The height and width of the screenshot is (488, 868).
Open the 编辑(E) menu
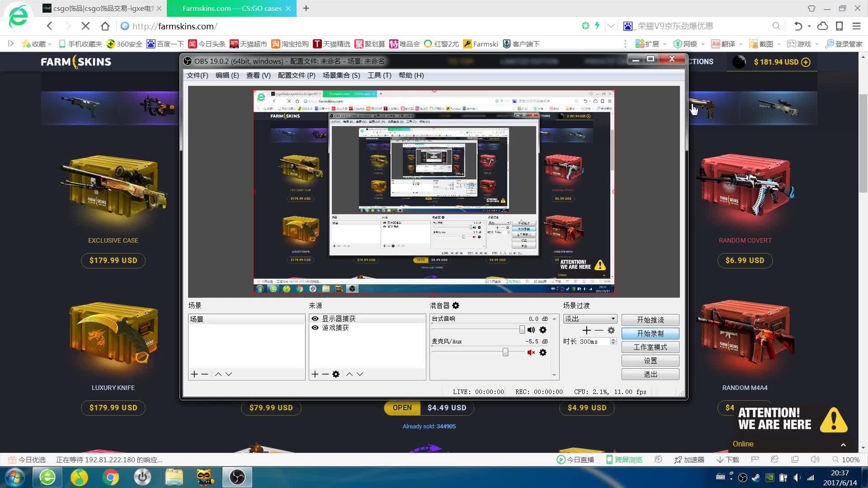[227, 75]
